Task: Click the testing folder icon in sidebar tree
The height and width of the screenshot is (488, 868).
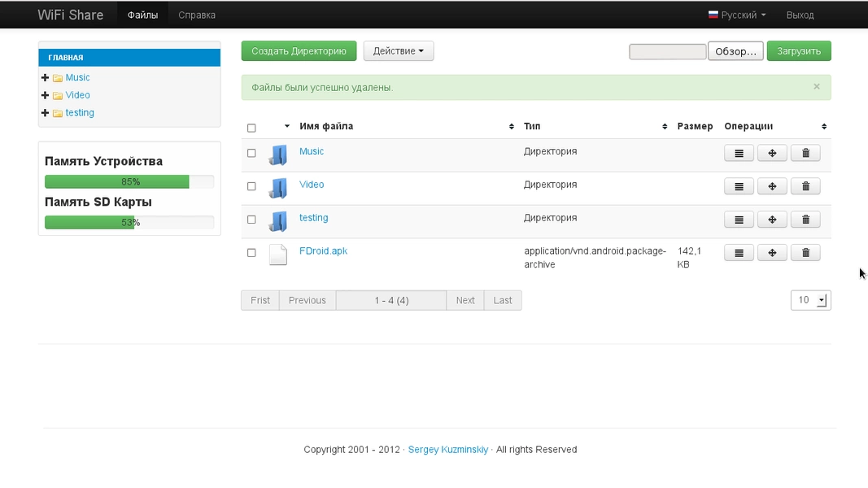Action: [x=58, y=113]
